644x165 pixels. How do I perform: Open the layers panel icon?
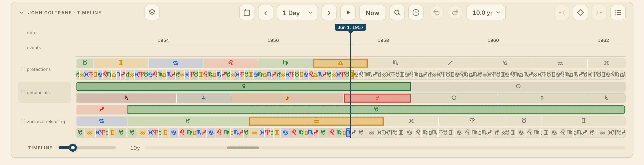click(152, 12)
